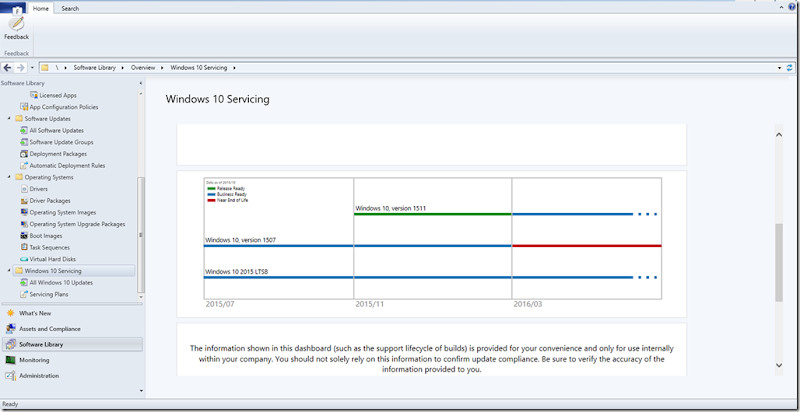
Task: Select the Task Sequences node
Action: click(49, 248)
